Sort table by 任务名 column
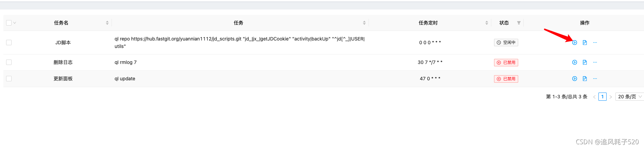This screenshot has width=644, height=148. click(x=107, y=23)
